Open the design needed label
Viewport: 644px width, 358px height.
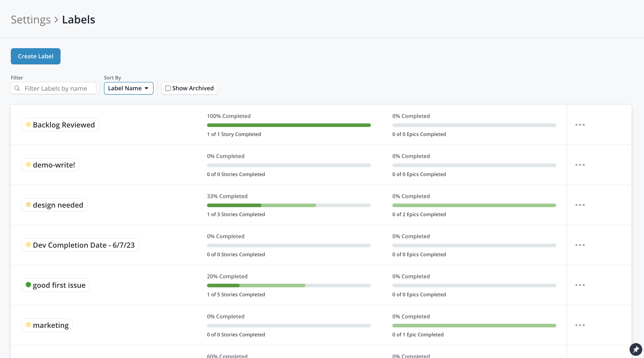point(54,205)
